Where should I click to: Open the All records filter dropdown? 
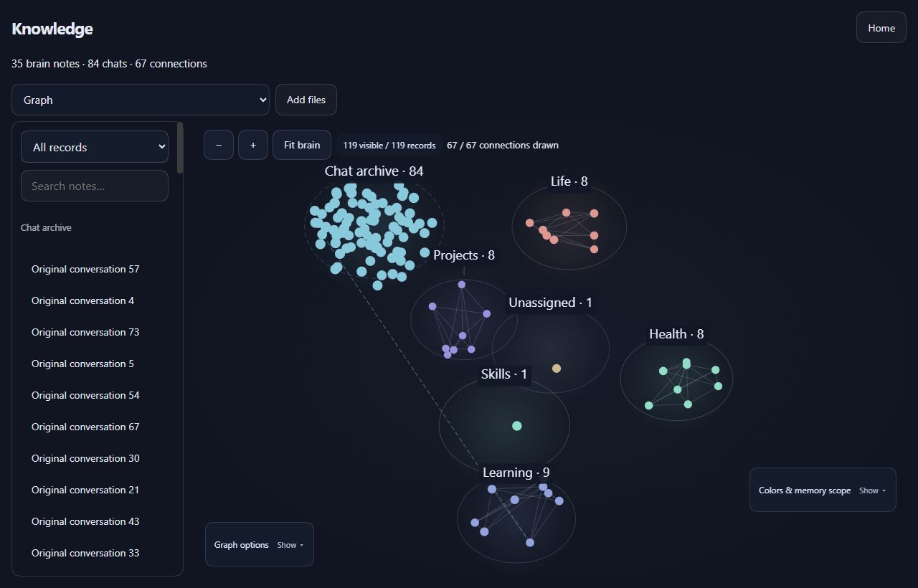click(x=95, y=147)
